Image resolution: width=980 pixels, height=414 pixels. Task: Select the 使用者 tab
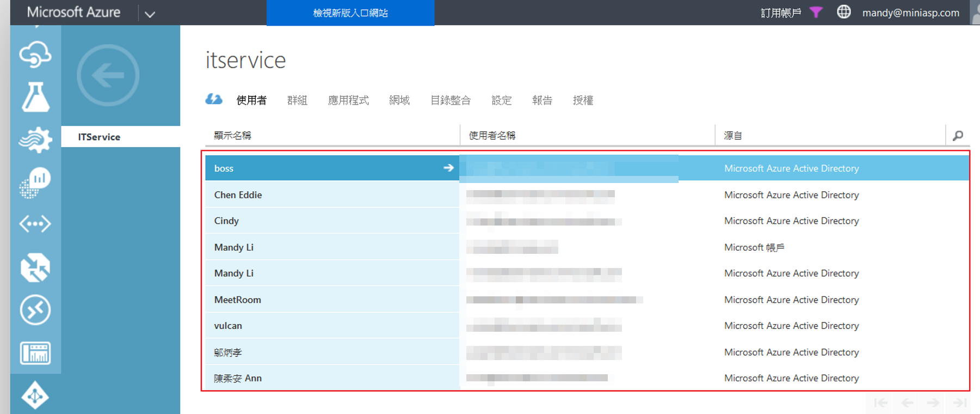point(251,100)
